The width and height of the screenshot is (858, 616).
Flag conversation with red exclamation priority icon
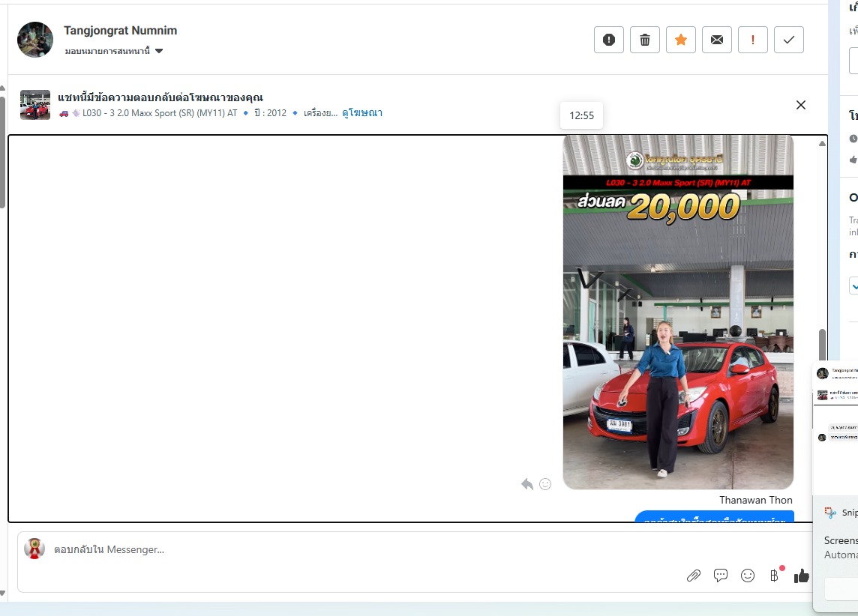(752, 40)
